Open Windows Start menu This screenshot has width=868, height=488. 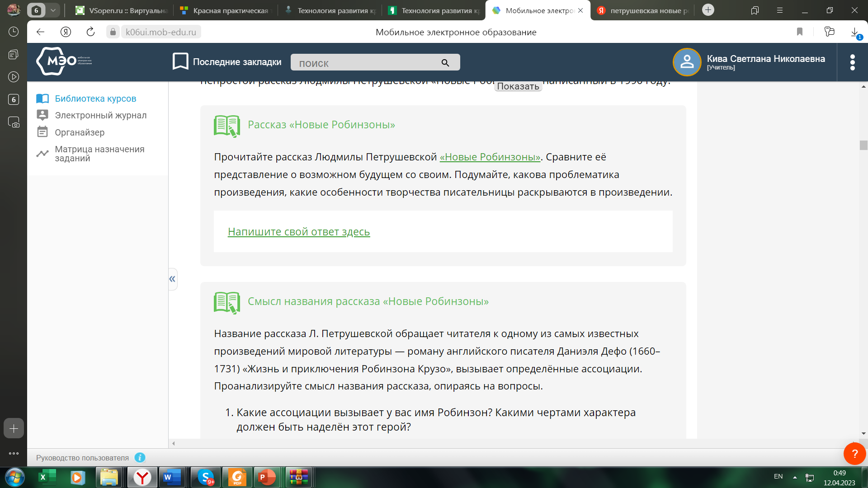coord(14,477)
